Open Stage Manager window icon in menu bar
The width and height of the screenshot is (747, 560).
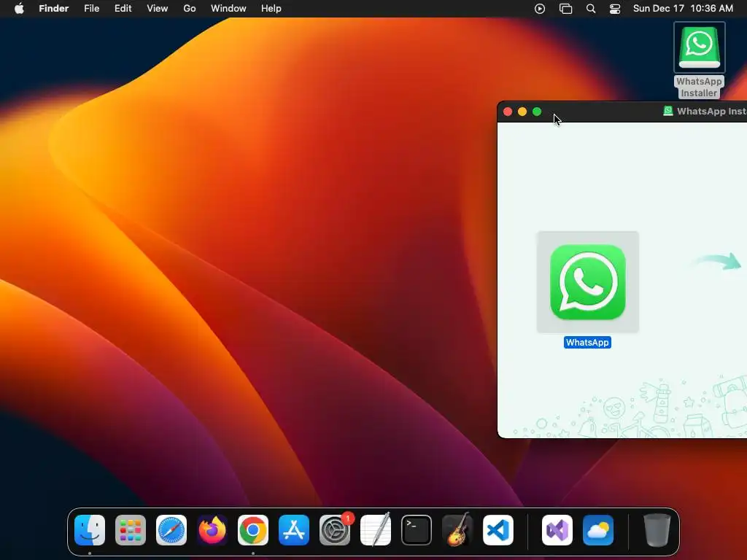tap(565, 9)
